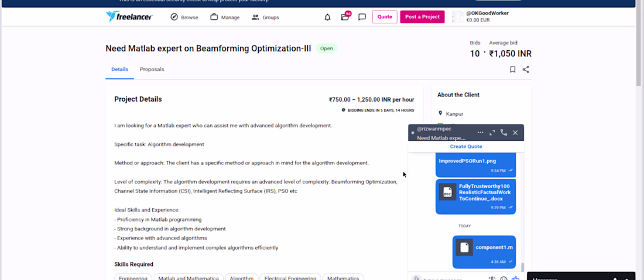This screenshot has height=280, width=644.
Task: Click the Quote button in header
Action: 385,17
